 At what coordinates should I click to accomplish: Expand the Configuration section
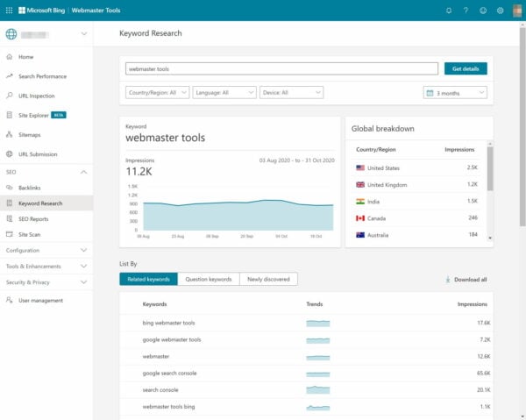point(83,250)
